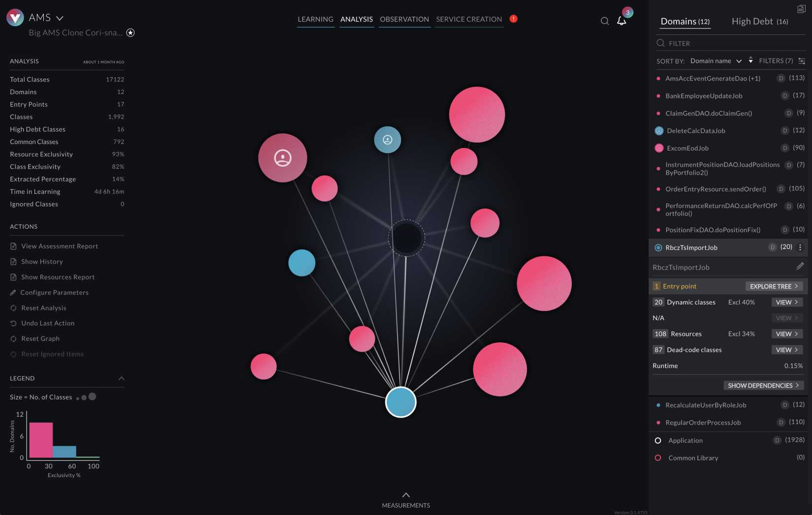
Task: Click the Filter input field
Action: click(728, 43)
